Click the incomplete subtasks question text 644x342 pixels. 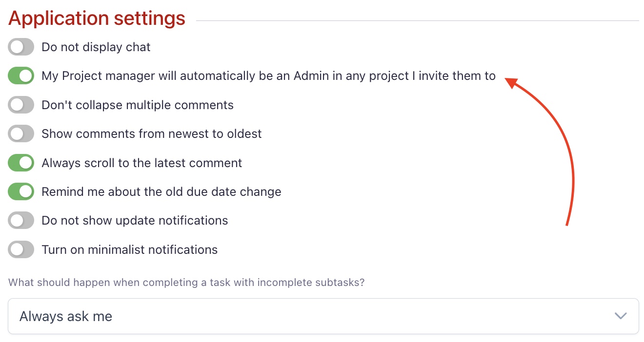click(186, 283)
